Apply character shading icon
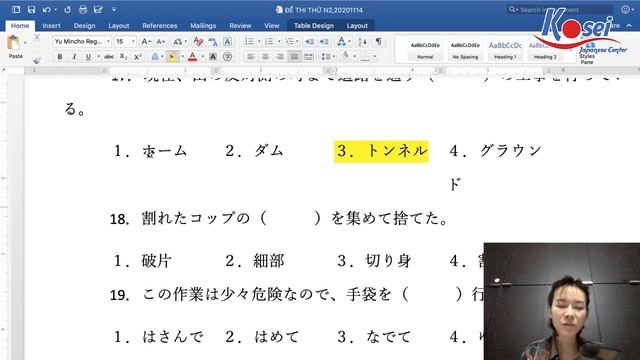Screen dimensions: 640x360 click(x=213, y=57)
